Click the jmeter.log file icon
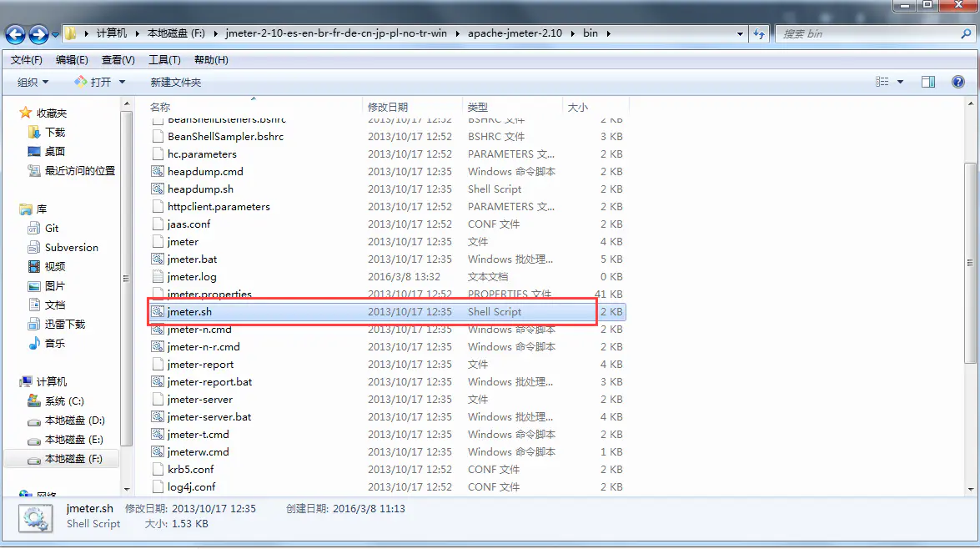Viewport: 980px width, 549px height. [158, 276]
